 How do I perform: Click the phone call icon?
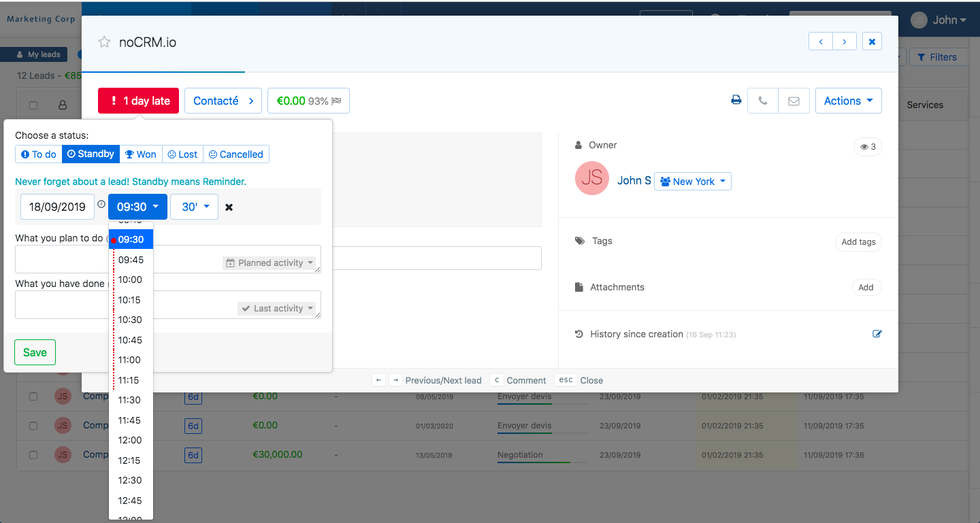pyautogui.click(x=762, y=101)
